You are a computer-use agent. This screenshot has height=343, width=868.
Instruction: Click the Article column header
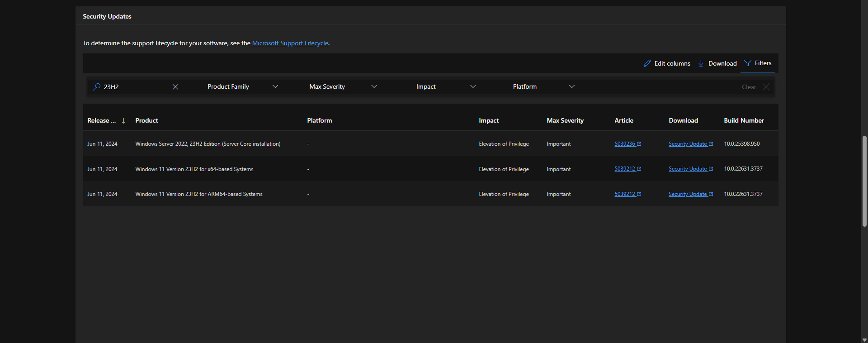tap(624, 120)
